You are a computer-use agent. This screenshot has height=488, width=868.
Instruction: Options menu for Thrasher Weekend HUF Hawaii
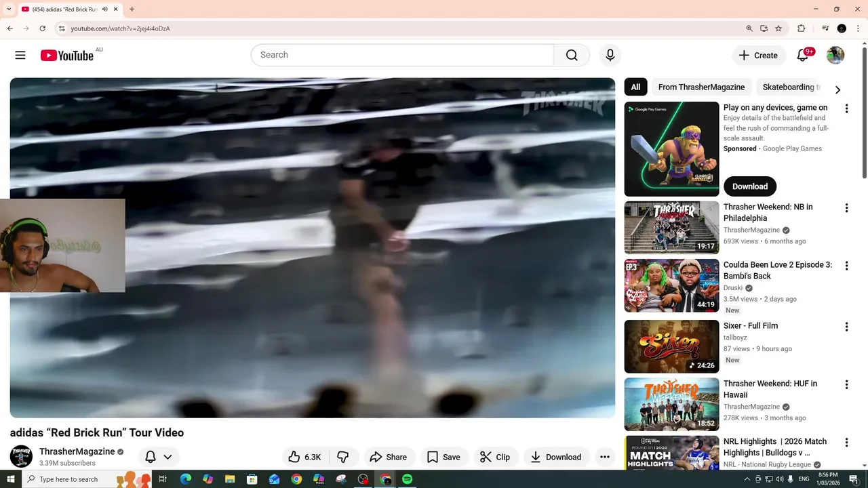tap(846, 384)
